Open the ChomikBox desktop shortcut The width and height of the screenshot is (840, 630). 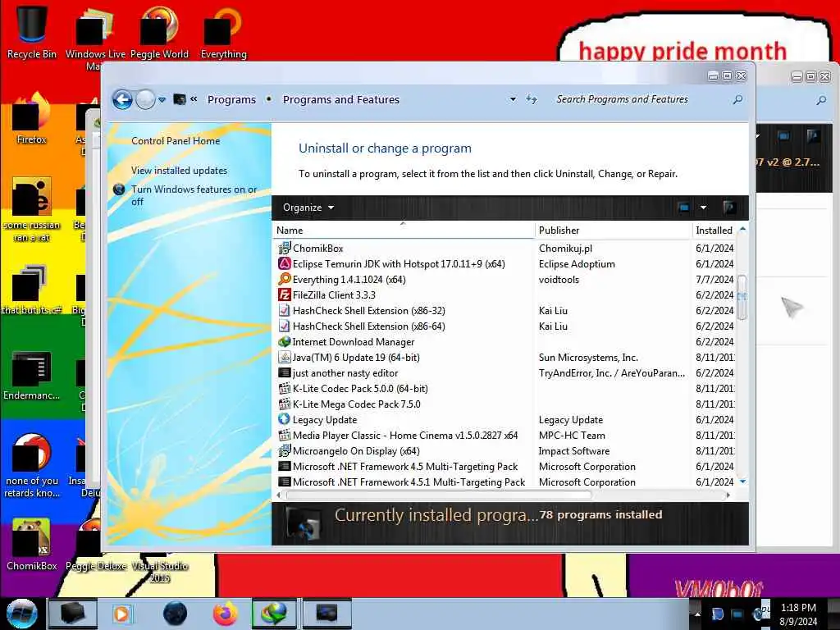pyautogui.click(x=32, y=545)
